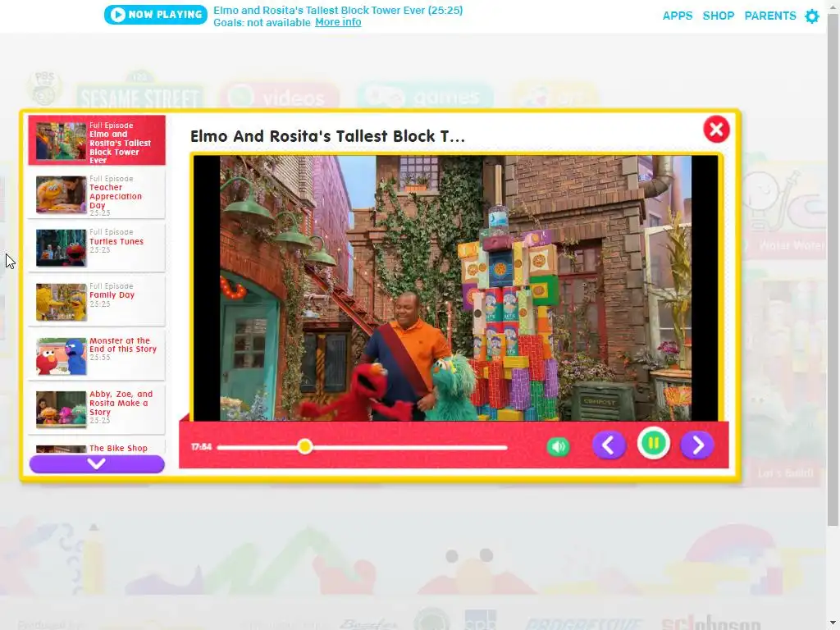Click the video playback area
Viewport: 840px width, 630px height.
coord(455,288)
